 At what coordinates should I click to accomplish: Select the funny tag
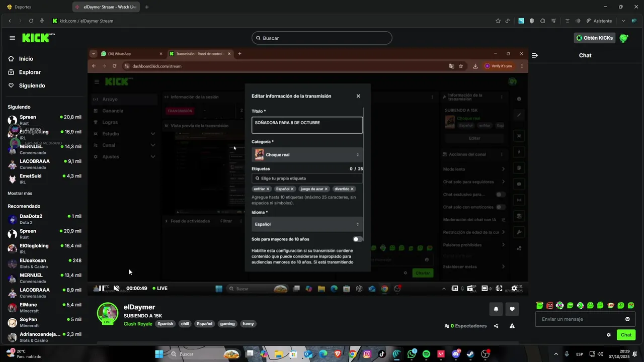click(248, 324)
